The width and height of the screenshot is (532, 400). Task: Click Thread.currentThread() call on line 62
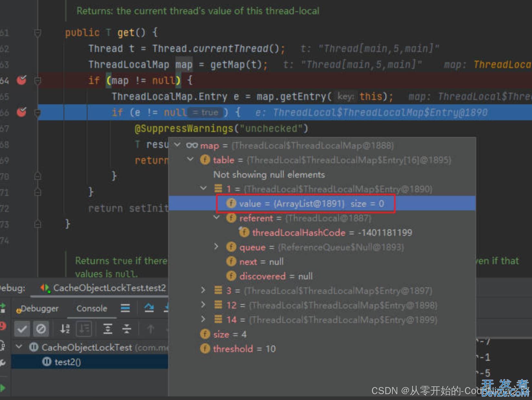tap(216, 48)
